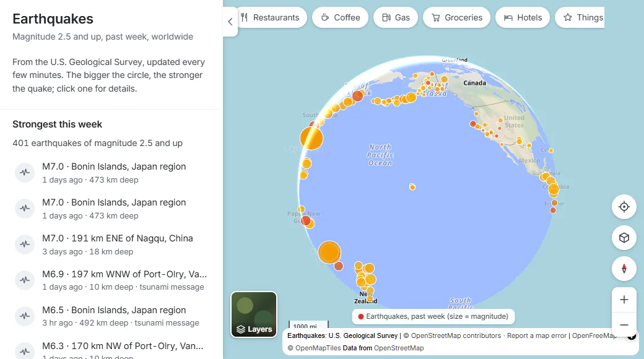Click the '401 earthquakes of magnitude 2.5 and up' text

(97, 143)
